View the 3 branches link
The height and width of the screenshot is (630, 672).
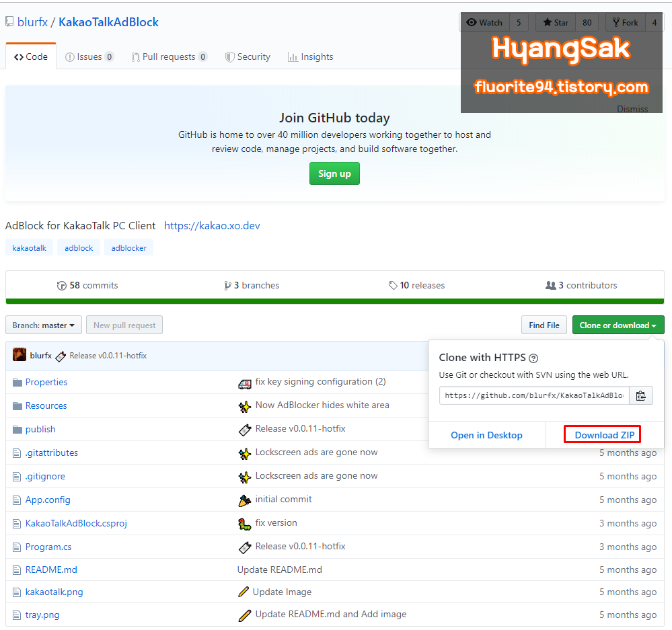pos(252,285)
